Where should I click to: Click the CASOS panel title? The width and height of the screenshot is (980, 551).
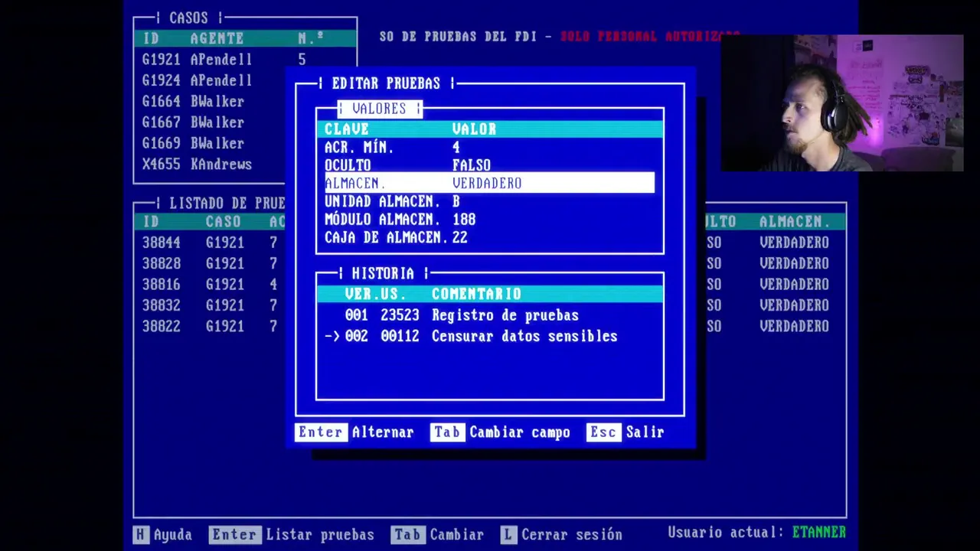tap(188, 18)
